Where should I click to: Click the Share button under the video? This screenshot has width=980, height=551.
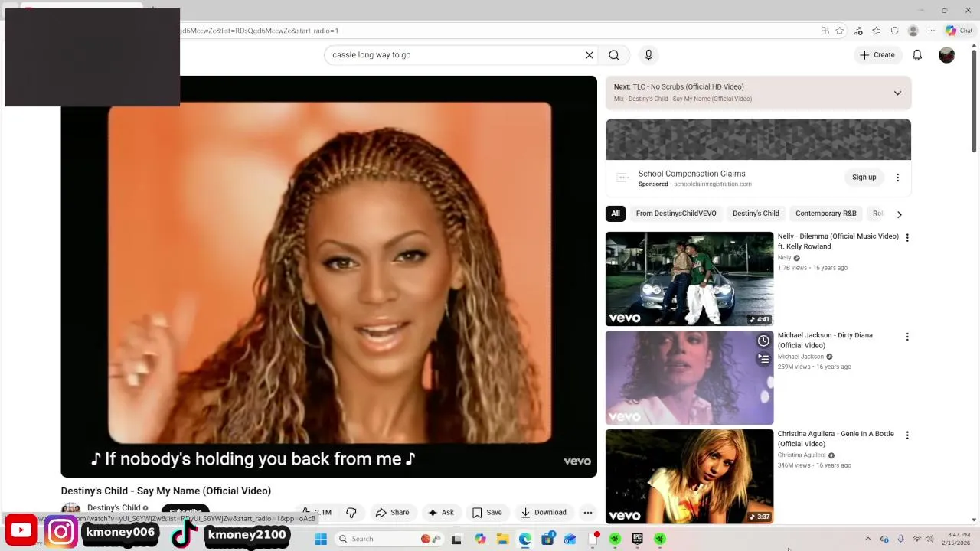click(392, 513)
